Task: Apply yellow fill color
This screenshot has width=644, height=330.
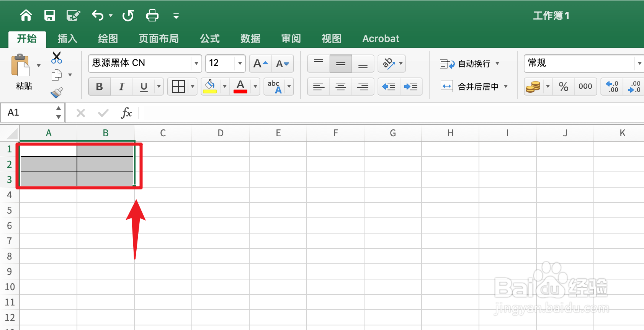Action: (x=210, y=87)
